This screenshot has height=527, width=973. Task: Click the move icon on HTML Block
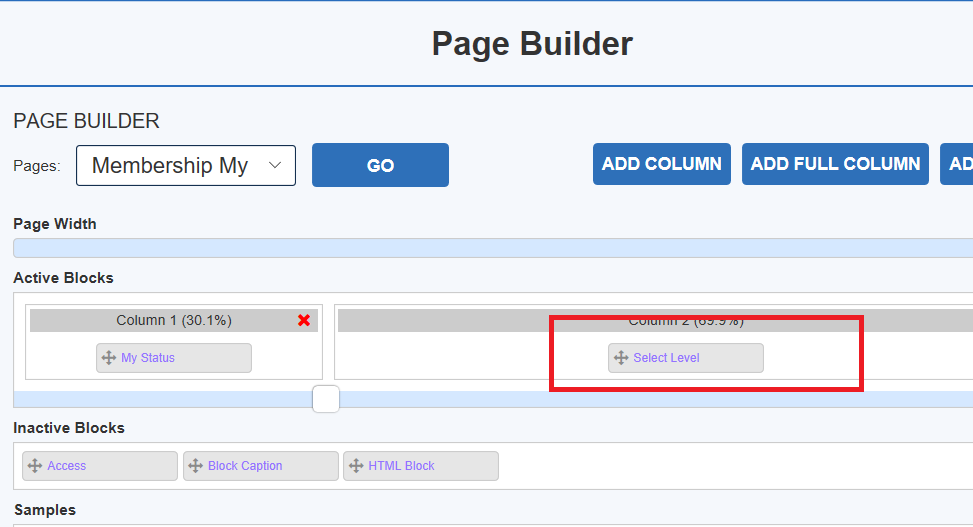(356, 466)
